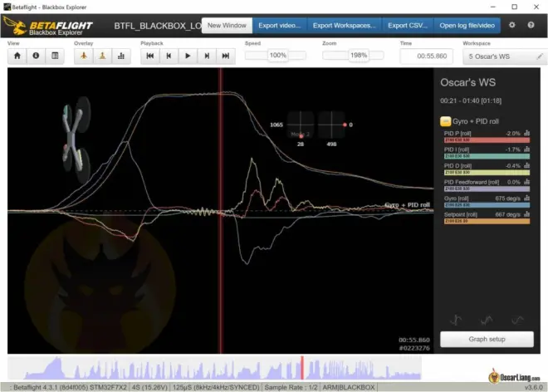Click firmware version Betaflight 4.3.1 in status bar
Image resolution: width=548 pixels, height=392 pixels.
[70, 388]
